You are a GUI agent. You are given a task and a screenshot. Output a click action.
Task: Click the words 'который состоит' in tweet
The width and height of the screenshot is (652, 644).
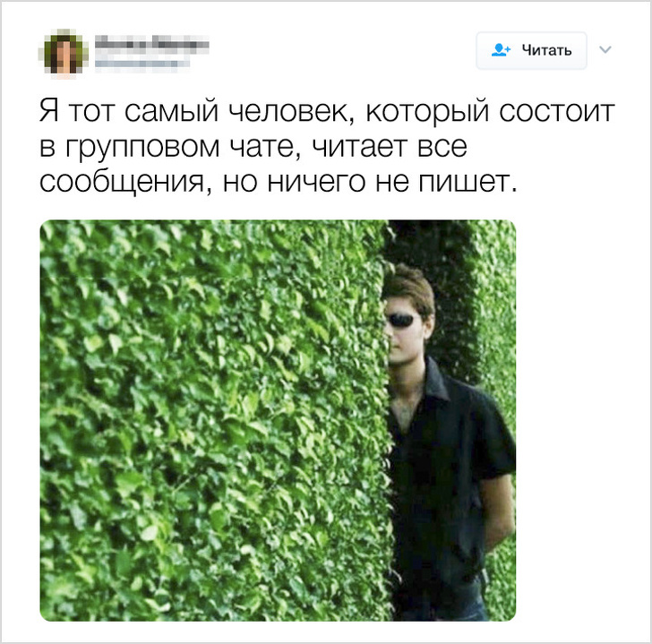tap(490, 111)
